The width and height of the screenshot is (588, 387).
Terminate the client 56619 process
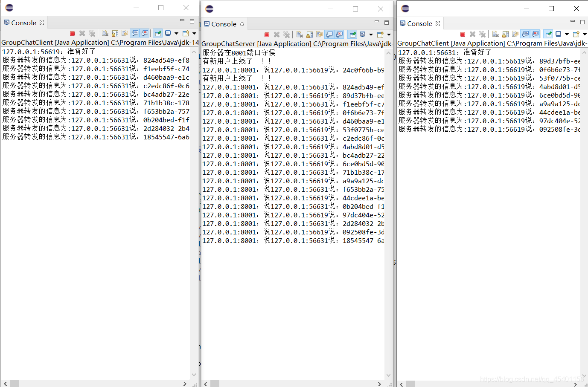tap(72, 33)
